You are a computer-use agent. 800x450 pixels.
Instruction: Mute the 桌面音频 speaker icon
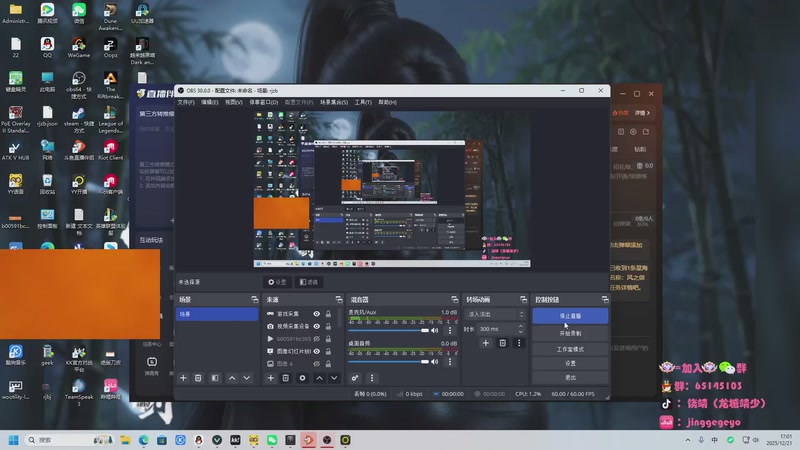coord(435,362)
